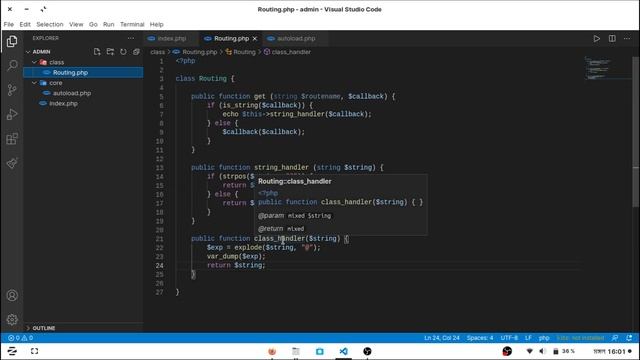Open Explorer more actions ellipsis
Screen dimensions: 640x360
click(131, 38)
